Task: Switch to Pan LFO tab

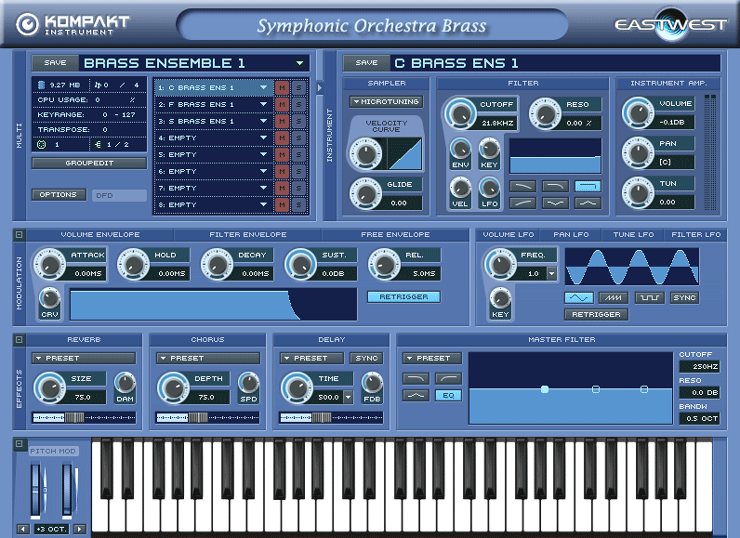Action: coord(571,235)
